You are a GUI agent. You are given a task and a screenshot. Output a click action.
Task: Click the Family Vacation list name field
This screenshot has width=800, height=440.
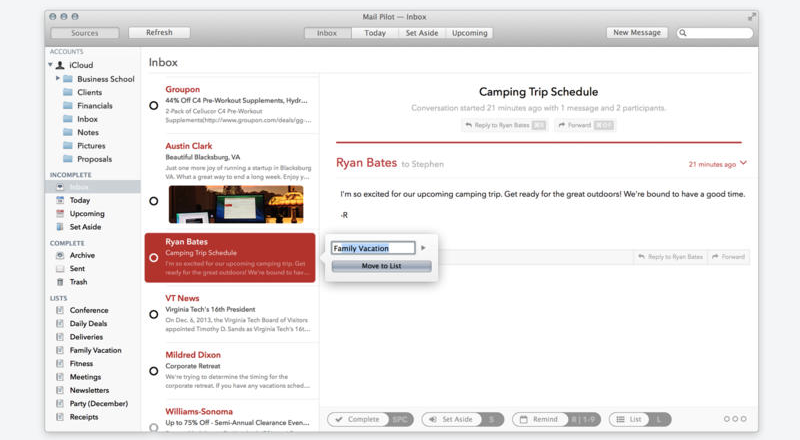(x=373, y=248)
